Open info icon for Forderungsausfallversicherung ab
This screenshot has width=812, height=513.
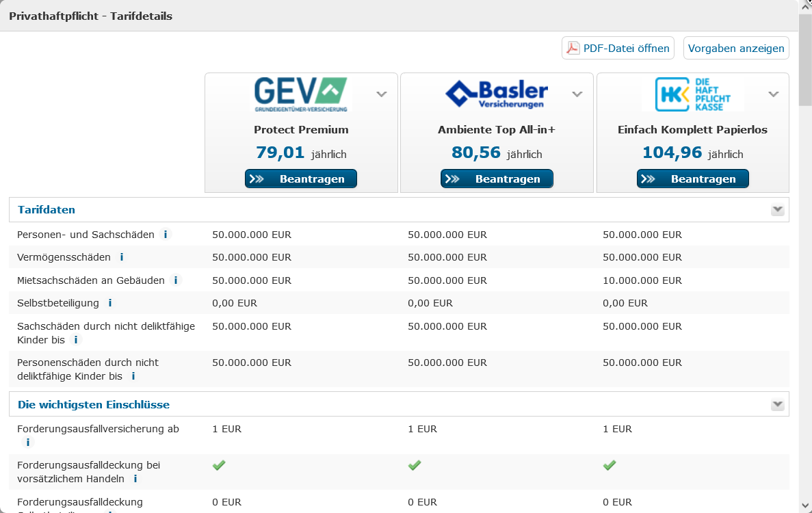click(x=28, y=442)
